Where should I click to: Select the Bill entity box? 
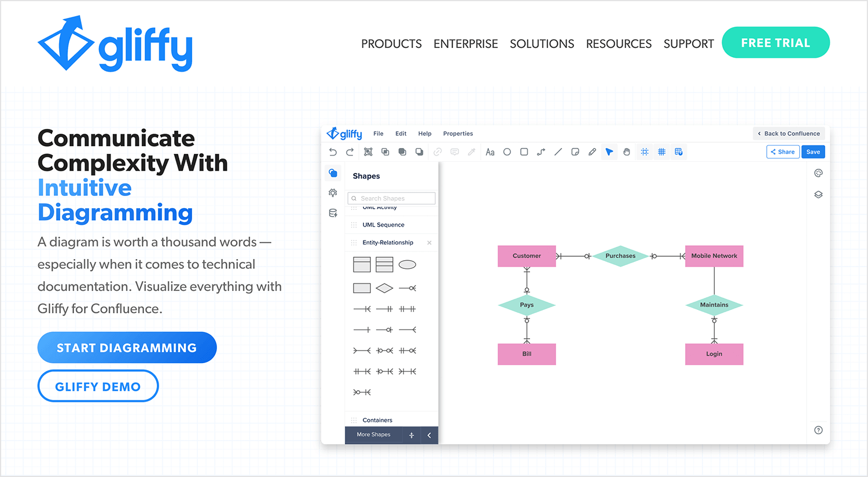pos(527,354)
